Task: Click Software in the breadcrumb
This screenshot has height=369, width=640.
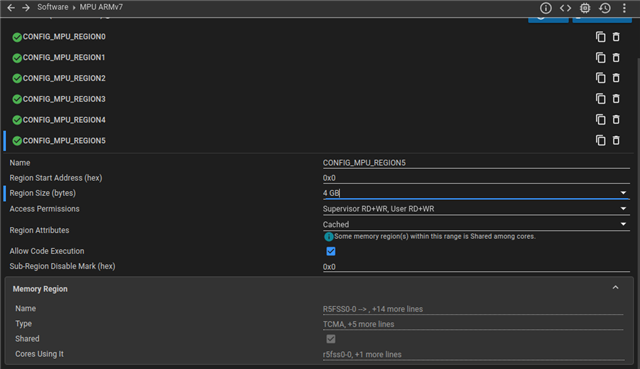Action: tap(53, 7)
